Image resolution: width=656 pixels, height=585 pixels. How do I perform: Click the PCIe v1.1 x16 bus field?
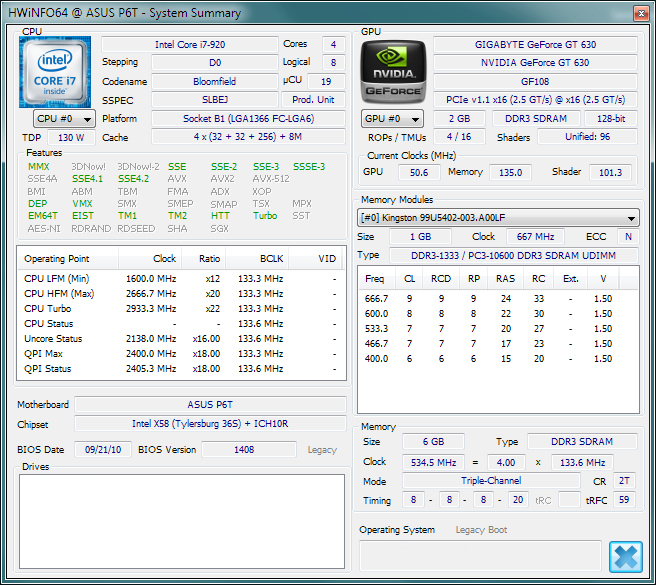tap(535, 100)
